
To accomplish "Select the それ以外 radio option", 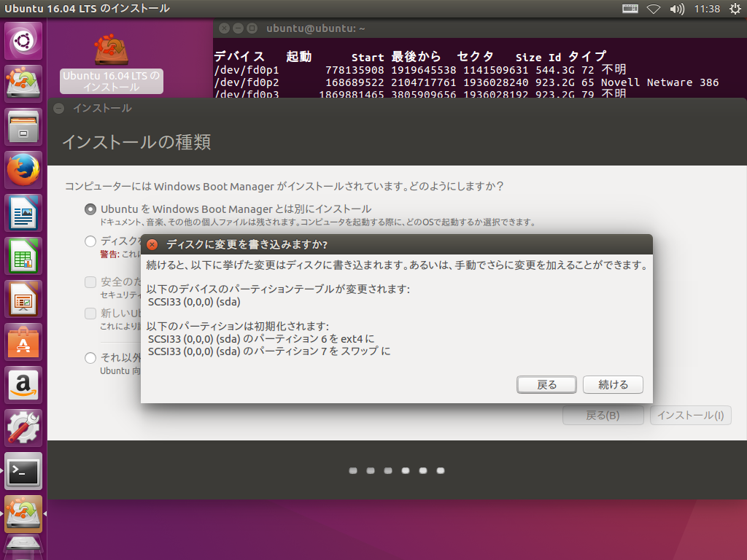I will (90, 357).
